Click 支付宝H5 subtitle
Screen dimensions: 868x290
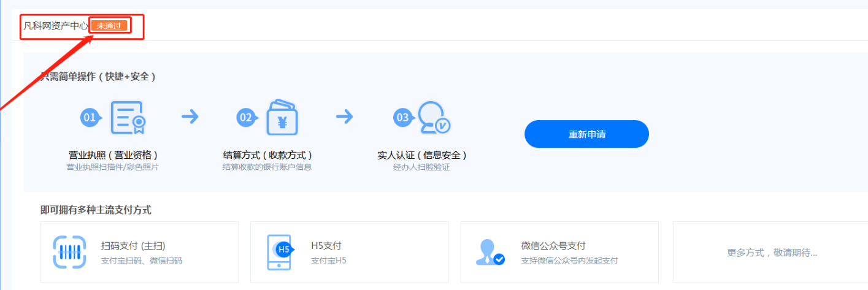coord(329,261)
